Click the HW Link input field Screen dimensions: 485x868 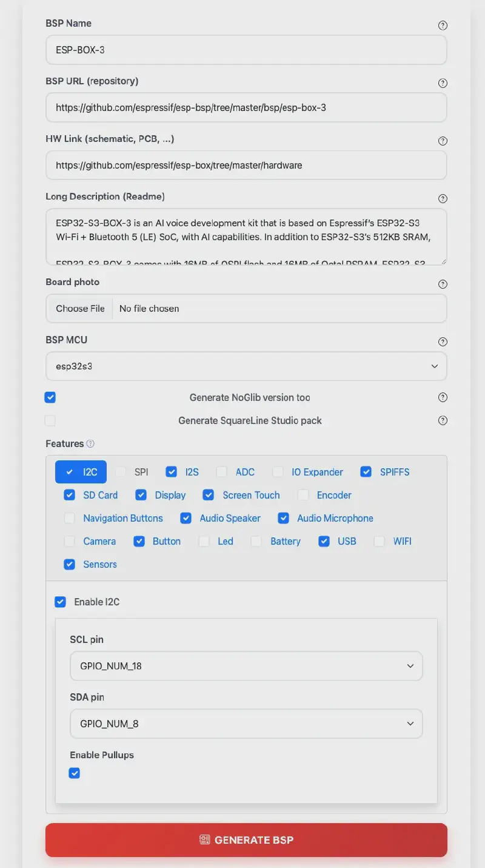pyautogui.click(x=246, y=165)
